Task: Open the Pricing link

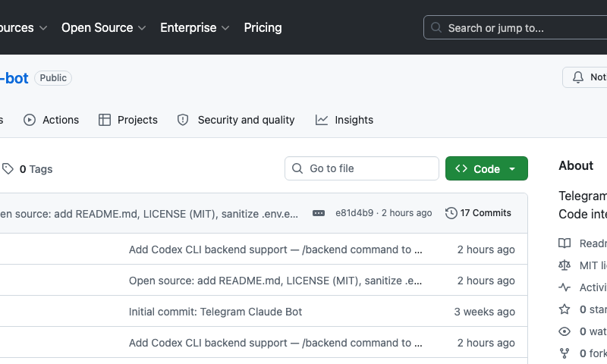Action: click(x=263, y=27)
